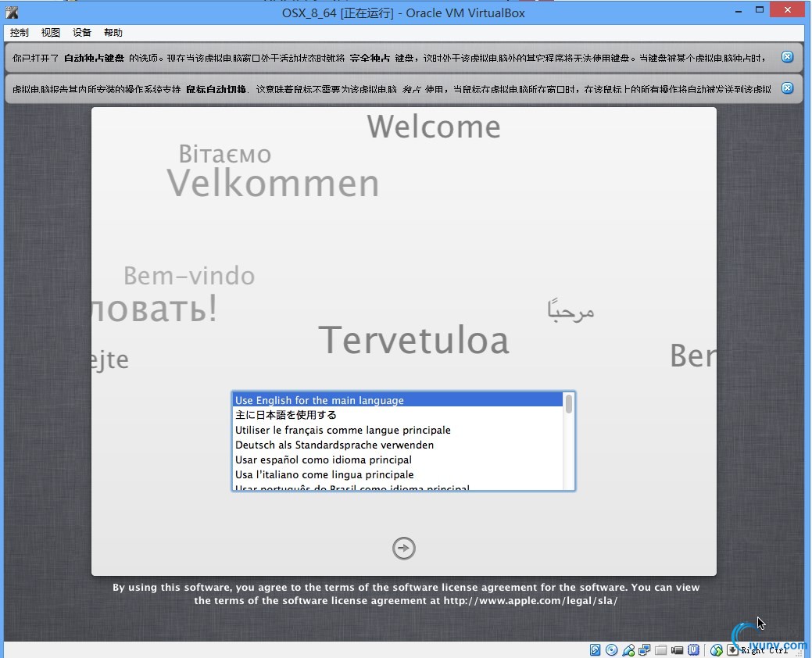This screenshot has height=658, width=812.
Task: Select the Japanese 主に日本語を使用する option
Action: click(x=398, y=415)
